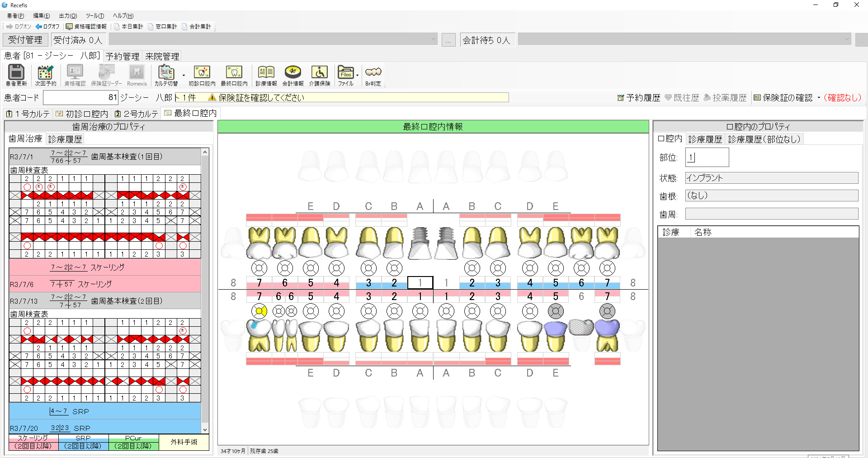868x458 pixels.
Task: Click the カルテ切替 clipboard icon
Action: point(166,75)
